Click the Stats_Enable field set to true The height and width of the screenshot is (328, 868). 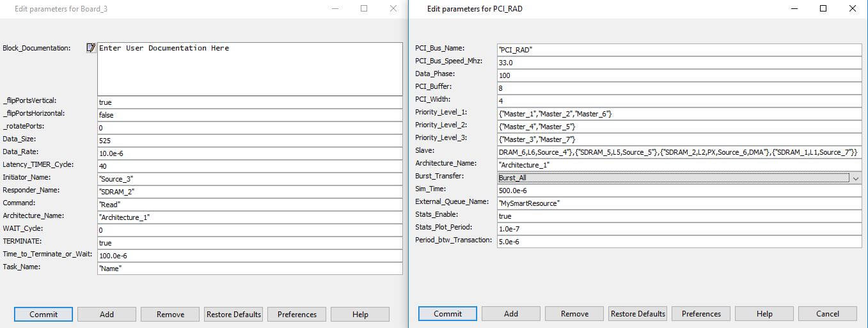[679, 215]
